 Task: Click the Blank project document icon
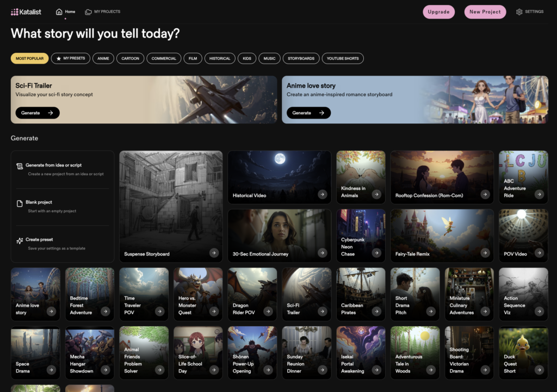(x=20, y=203)
